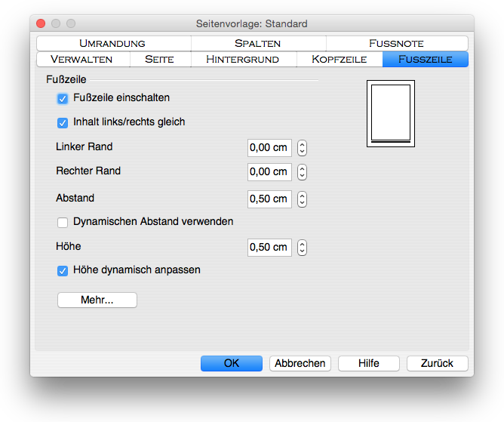Open the Mehr... options button

97,300
